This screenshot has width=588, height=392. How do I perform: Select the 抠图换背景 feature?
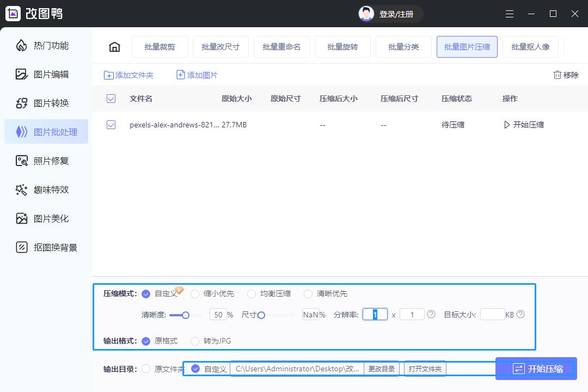click(46, 247)
